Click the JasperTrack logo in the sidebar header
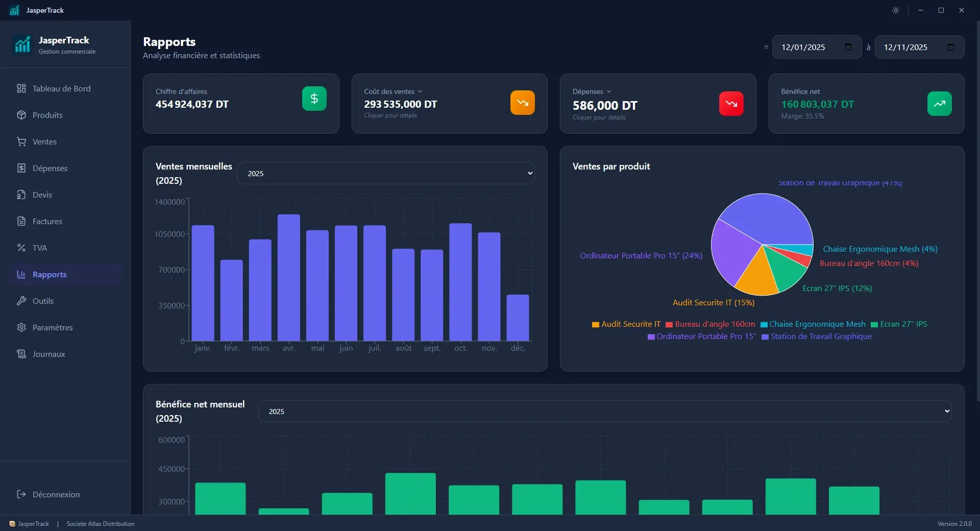This screenshot has width=980, height=531. tap(22, 44)
